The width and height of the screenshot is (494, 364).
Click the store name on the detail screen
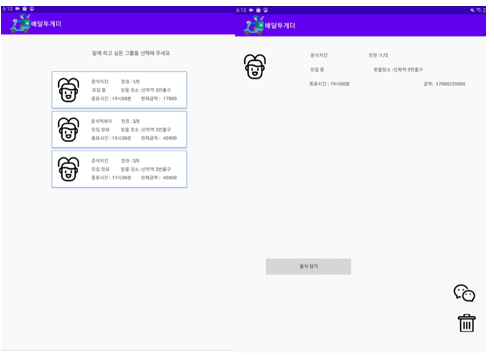pyautogui.click(x=319, y=55)
